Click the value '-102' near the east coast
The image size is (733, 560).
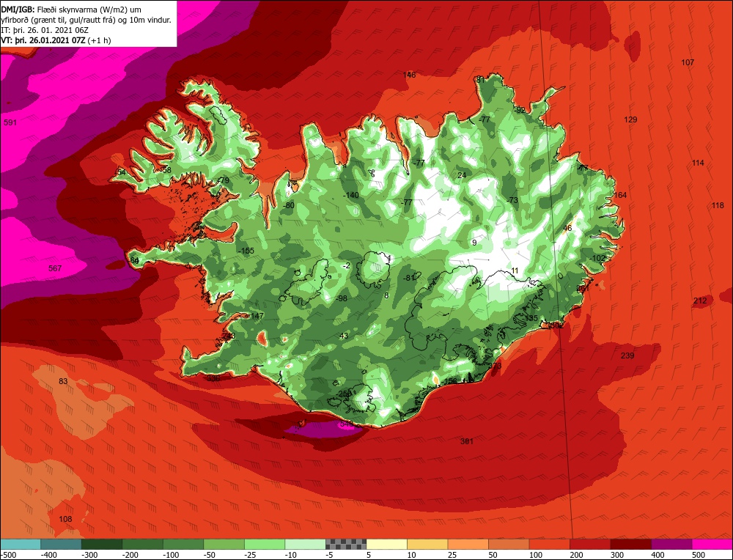pyautogui.click(x=597, y=258)
